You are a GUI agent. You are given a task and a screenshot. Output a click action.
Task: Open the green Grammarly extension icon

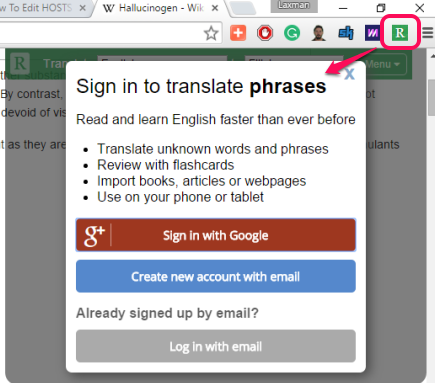(292, 33)
